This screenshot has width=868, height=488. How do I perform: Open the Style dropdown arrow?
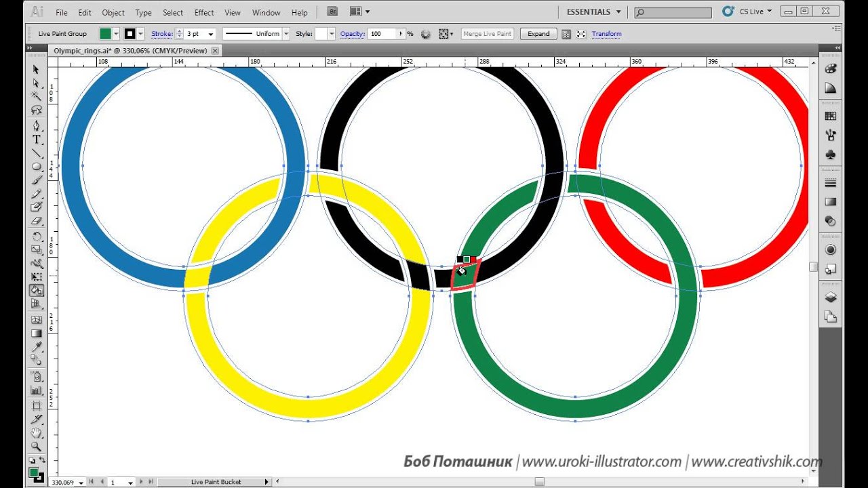pos(332,34)
